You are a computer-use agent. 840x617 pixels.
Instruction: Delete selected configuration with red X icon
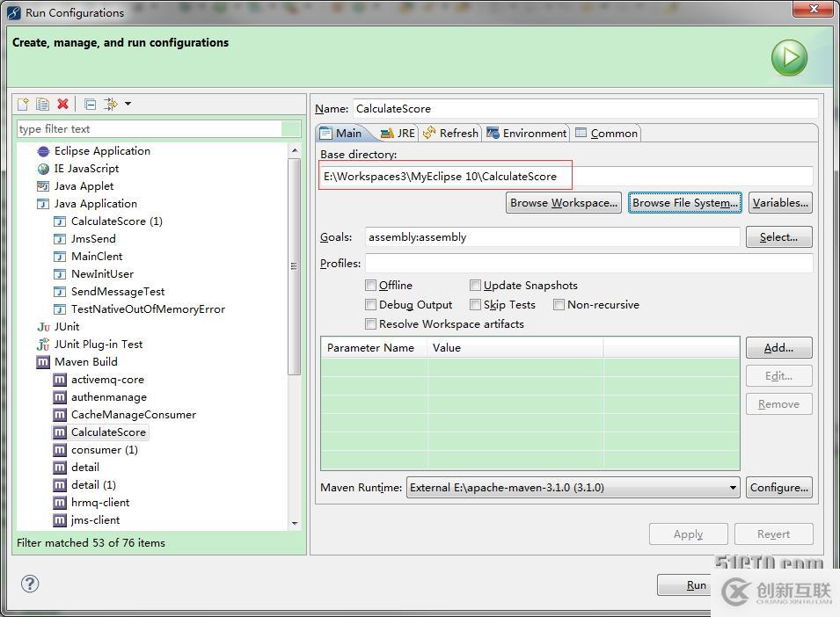click(62, 105)
